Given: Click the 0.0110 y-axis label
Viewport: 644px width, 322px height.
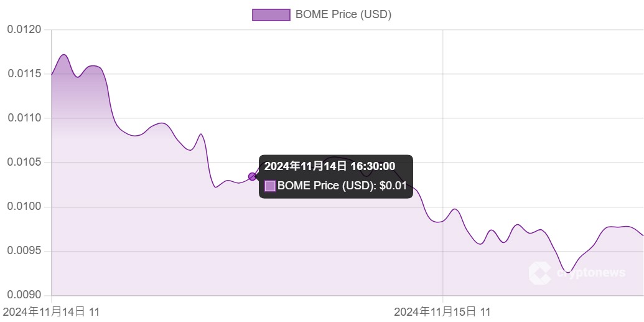Looking at the screenshot, I should 24,118.
